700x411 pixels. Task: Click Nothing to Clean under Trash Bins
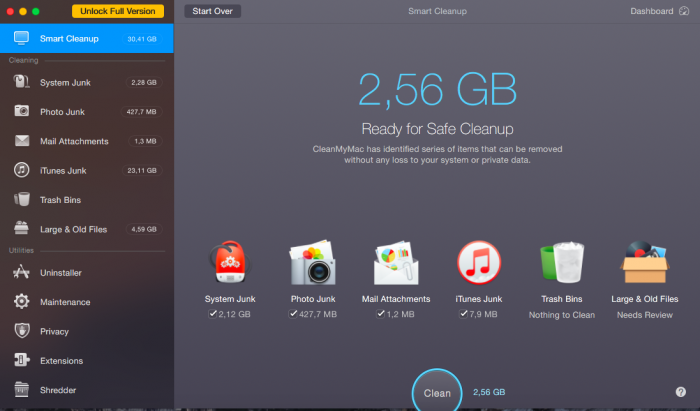click(x=562, y=315)
